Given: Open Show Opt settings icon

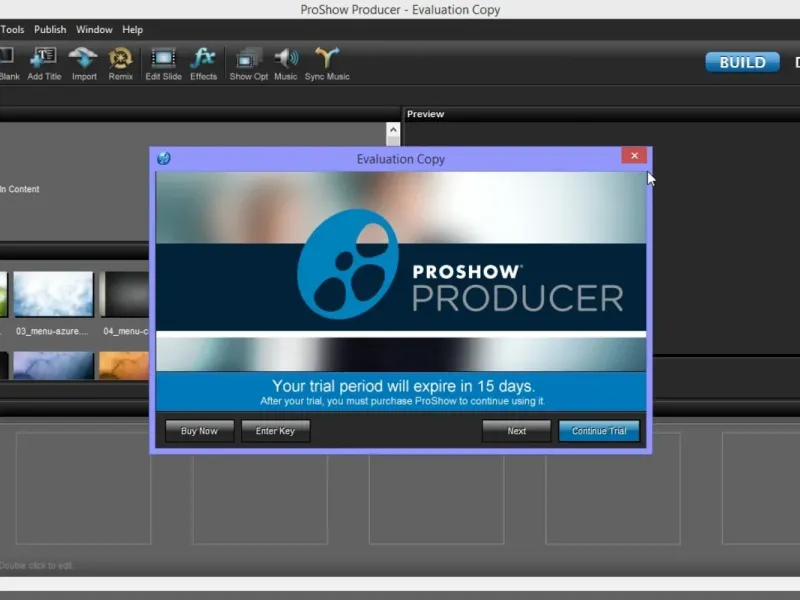Looking at the screenshot, I should pyautogui.click(x=248, y=64).
